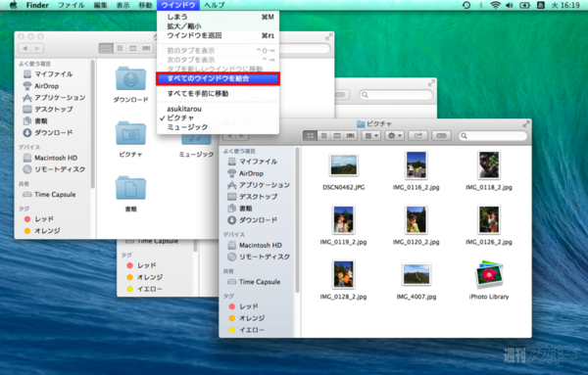This screenshot has width=588, height=375.
Task: Select 書類 folder in back-left window
Action: (130, 188)
